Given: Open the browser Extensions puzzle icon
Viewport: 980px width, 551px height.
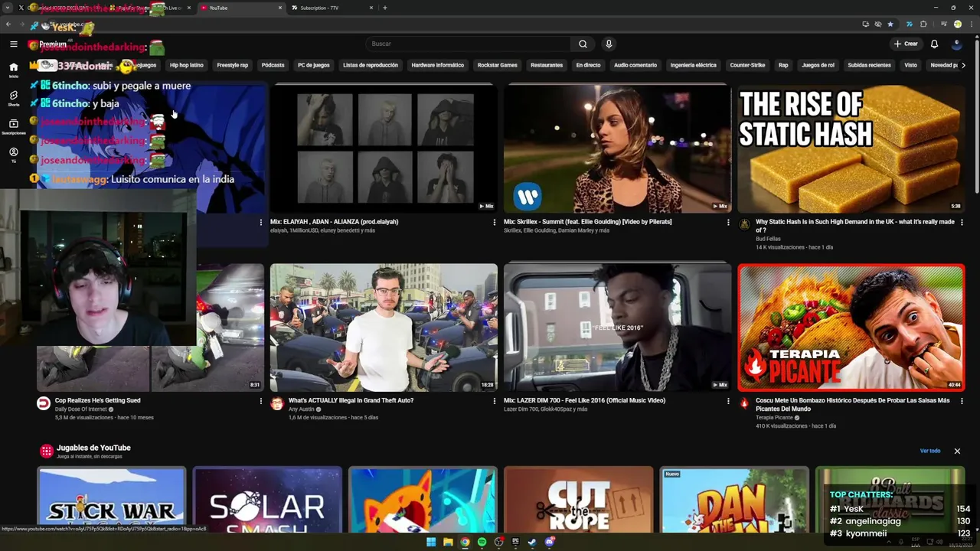Looking at the screenshot, I should pyautogui.click(x=923, y=24).
